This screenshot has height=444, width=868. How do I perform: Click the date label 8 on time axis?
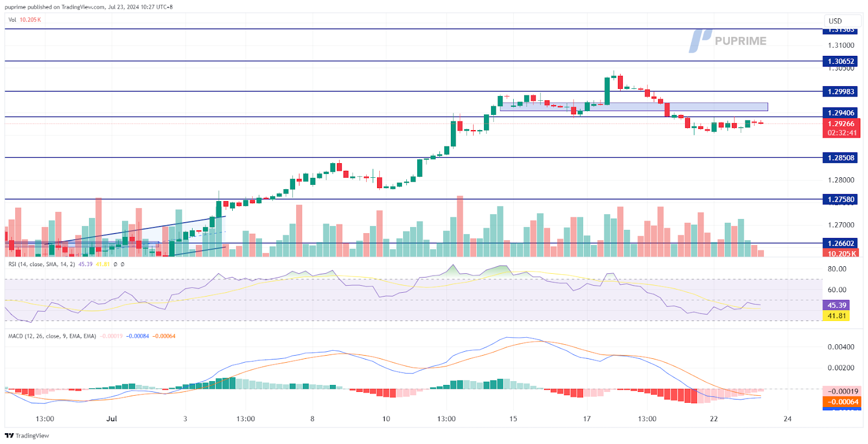click(x=312, y=419)
